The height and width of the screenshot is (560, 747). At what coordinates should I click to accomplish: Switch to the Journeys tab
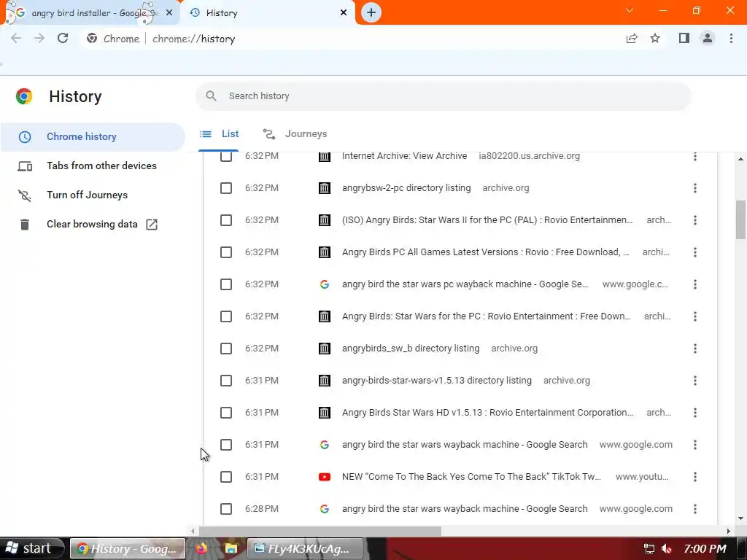pos(295,134)
